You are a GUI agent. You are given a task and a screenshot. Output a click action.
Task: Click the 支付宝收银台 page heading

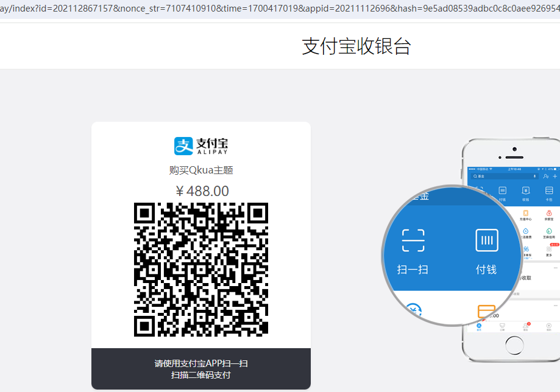(x=356, y=46)
